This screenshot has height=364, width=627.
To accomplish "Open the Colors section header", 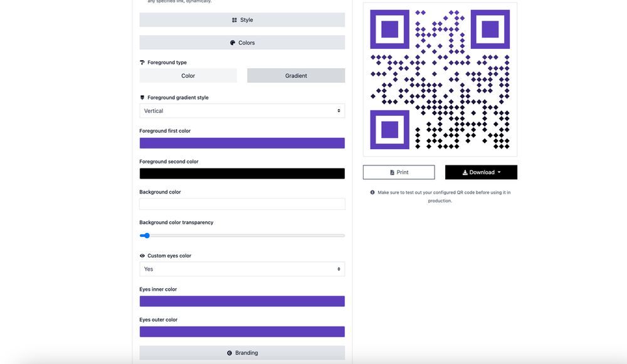I will point(242,43).
